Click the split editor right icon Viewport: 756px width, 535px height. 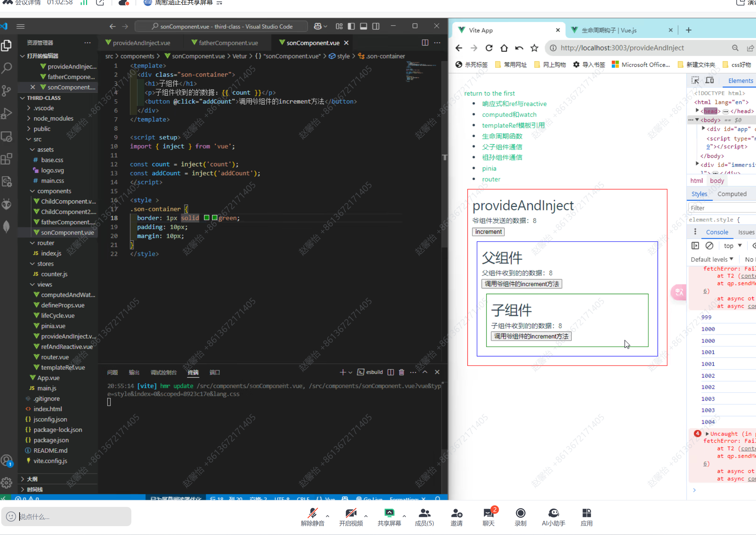pyautogui.click(x=425, y=43)
